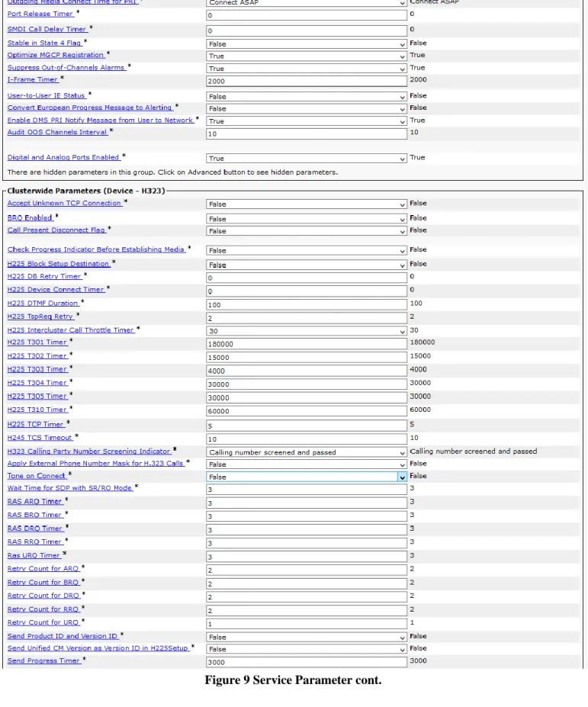This screenshot has width=588, height=707.
Task: Click the Ras URQ Timer input field
Action: pyautogui.click(x=307, y=557)
